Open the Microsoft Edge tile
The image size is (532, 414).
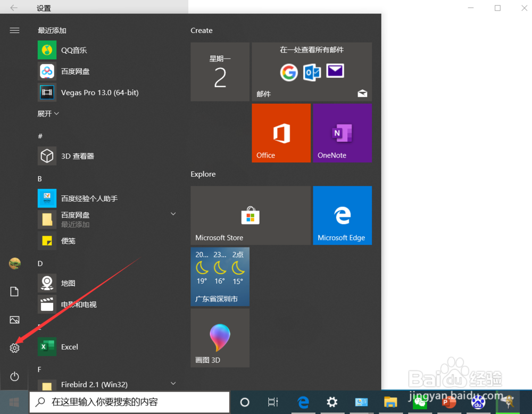(342, 215)
